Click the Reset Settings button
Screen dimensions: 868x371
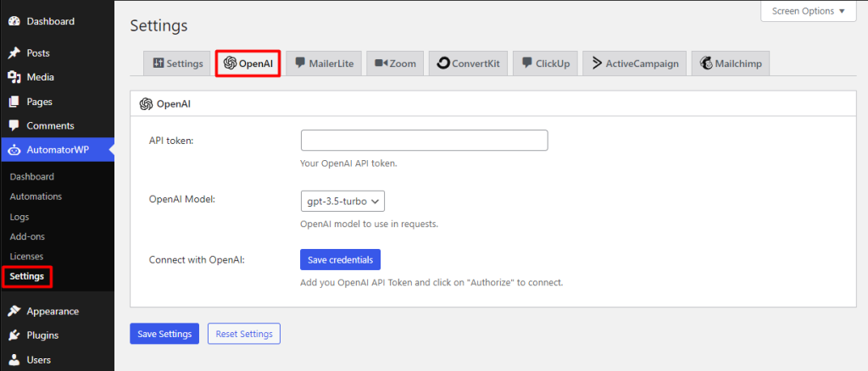tap(244, 334)
